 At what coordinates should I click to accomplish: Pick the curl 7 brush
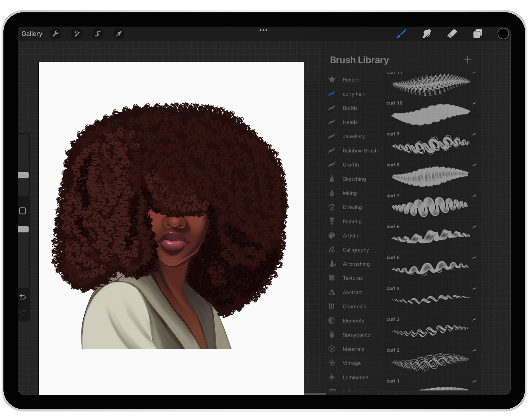click(430, 206)
